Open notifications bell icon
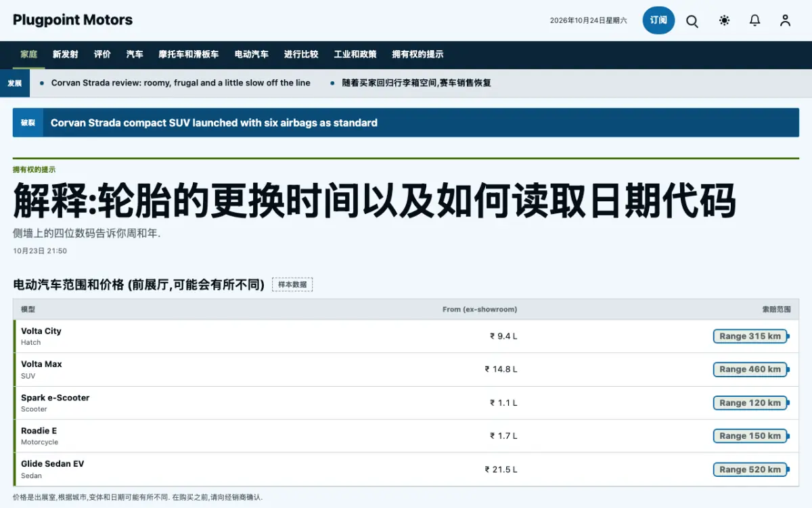This screenshot has height=508, width=812. (x=755, y=21)
